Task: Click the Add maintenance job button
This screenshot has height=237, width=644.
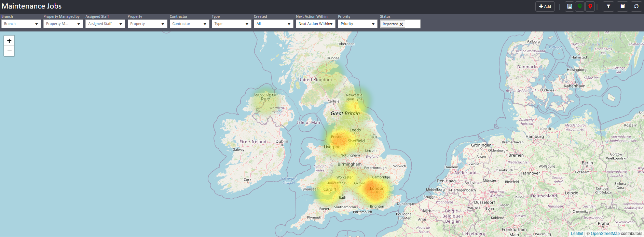Action: (545, 6)
